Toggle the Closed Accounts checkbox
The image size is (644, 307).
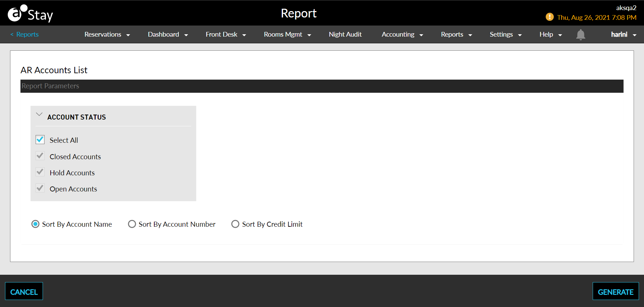[40, 156]
